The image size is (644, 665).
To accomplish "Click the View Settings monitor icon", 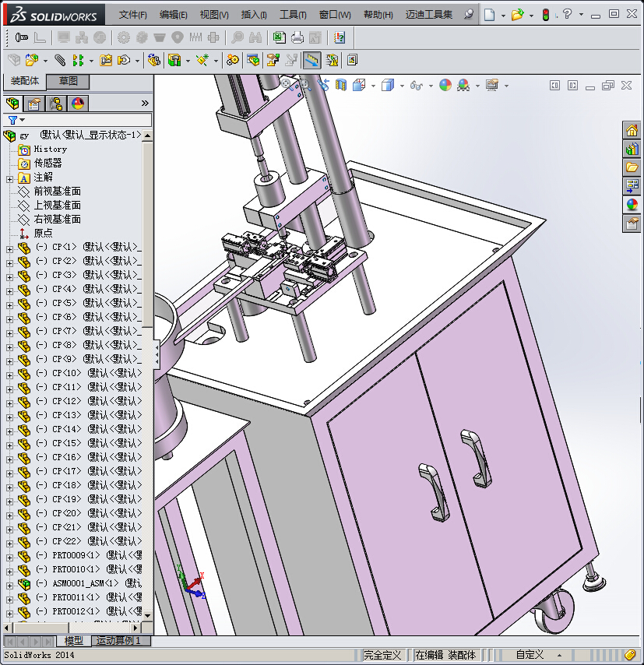I will coord(492,85).
